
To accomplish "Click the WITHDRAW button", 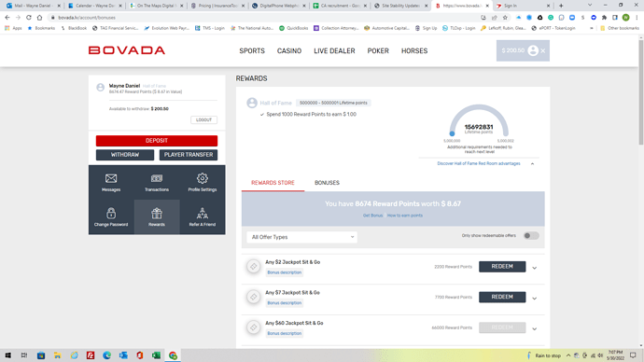I will [125, 155].
